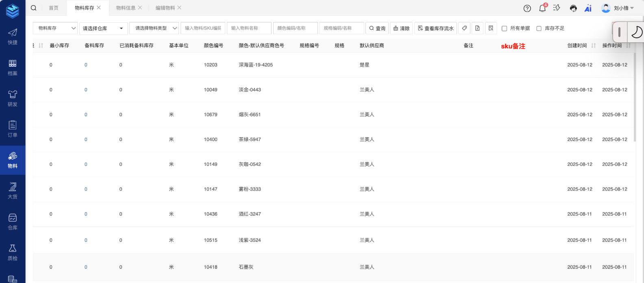Enable the 库存不足 checkbox
Viewport: 644px width, 283px height.
point(539,28)
